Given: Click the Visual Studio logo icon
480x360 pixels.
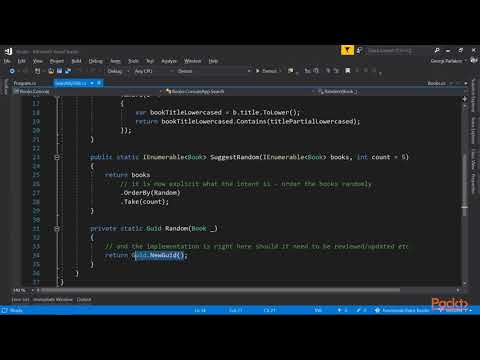Looking at the screenshot, I should (x=8, y=51).
